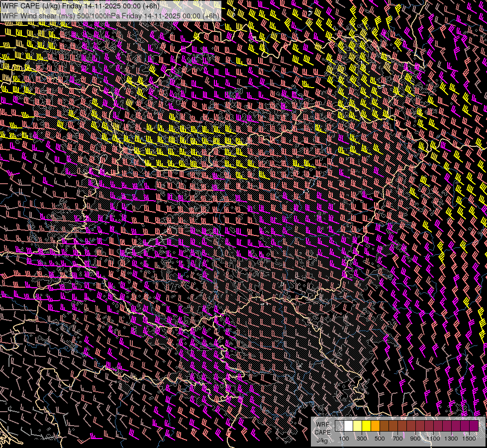Click the 'CAPE' label in the legend
Screen dimensions: 487x448
(x=322, y=433)
